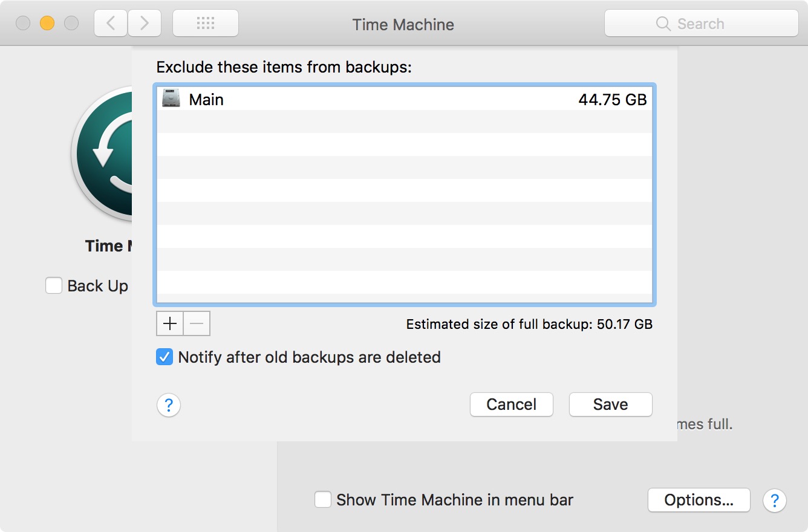Image resolution: width=808 pixels, height=532 pixels.
Task: Click the 44.75 GB size value
Action: (613, 99)
